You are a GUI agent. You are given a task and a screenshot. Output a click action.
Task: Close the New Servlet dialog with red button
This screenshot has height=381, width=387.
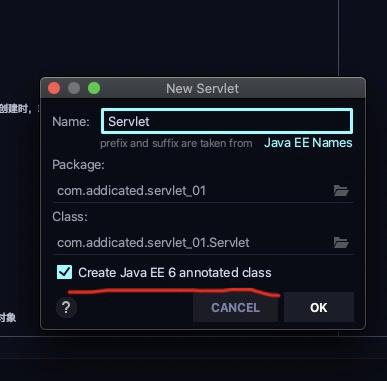54,88
